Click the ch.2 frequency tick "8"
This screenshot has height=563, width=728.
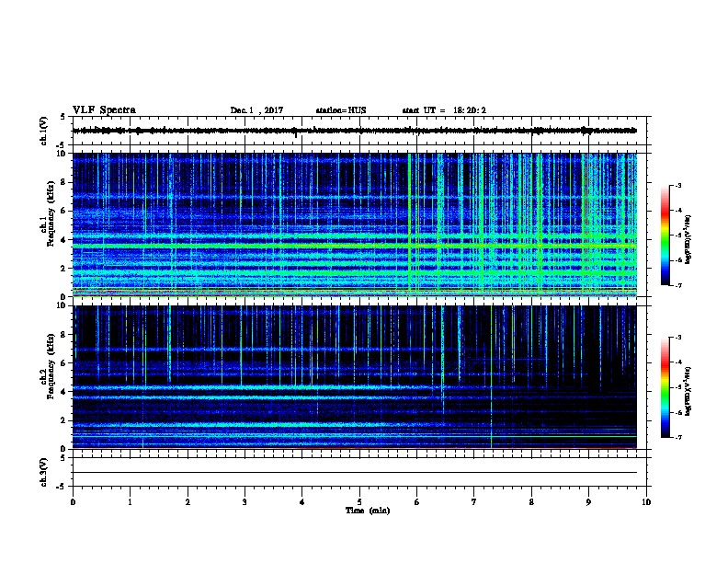click(64, 335)
